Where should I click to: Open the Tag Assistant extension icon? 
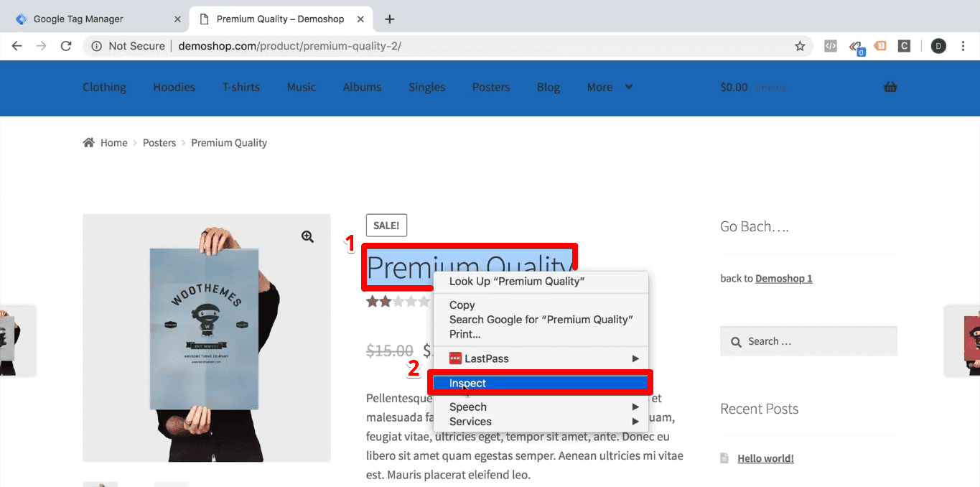pyautogui.click(x=857, y=45)
